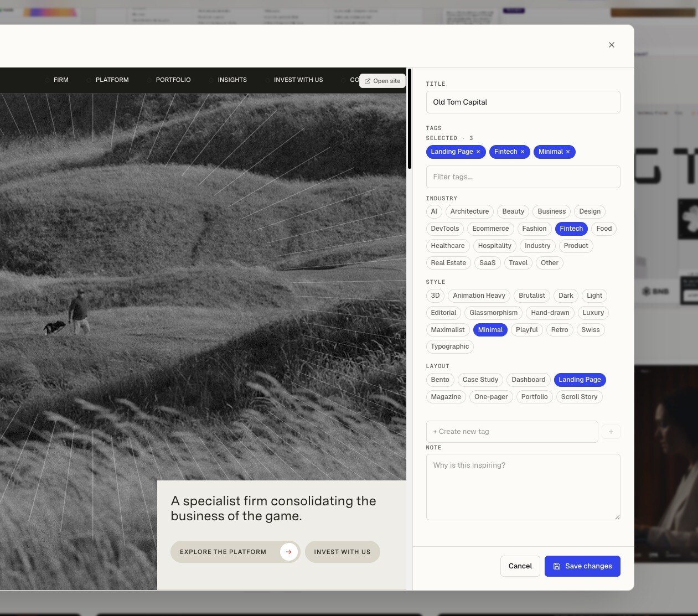Select the Hand-drawn tag

[550, 313]
